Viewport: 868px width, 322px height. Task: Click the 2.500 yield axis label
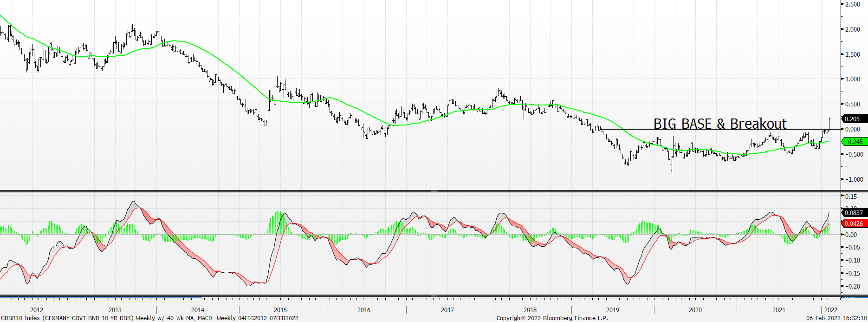coord(853,4)
